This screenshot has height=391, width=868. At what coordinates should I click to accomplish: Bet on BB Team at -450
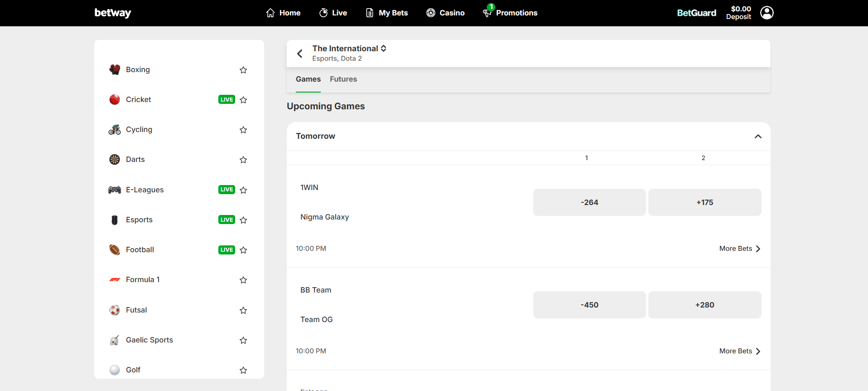[589, 305]
